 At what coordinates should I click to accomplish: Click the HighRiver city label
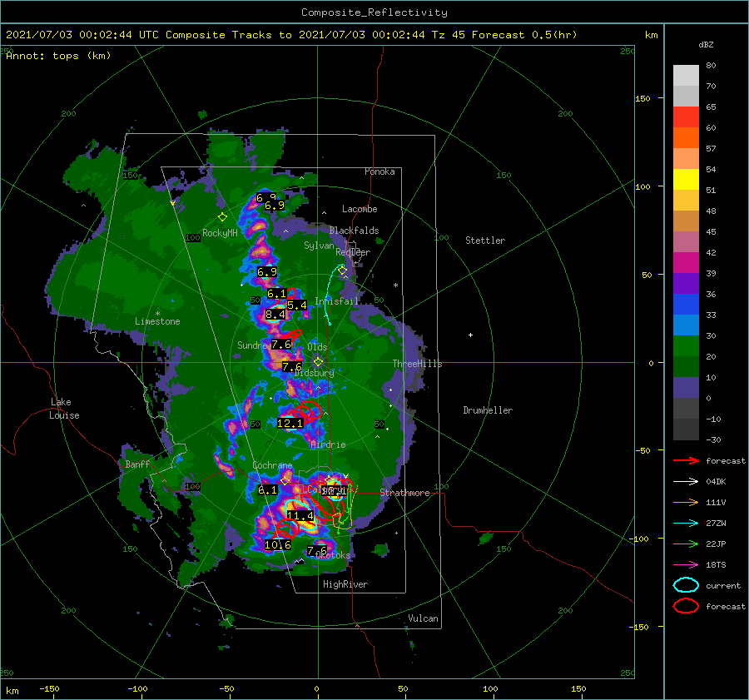click(x=345, y=584)
